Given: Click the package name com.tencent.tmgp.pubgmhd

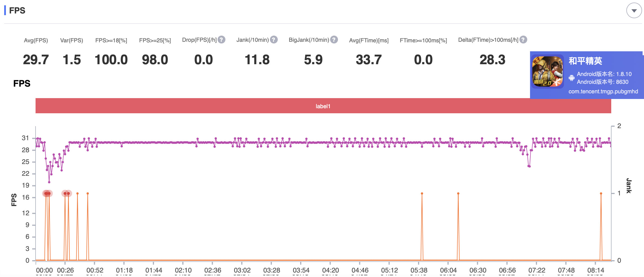Looking at the screenshot, I should (603, 91).
